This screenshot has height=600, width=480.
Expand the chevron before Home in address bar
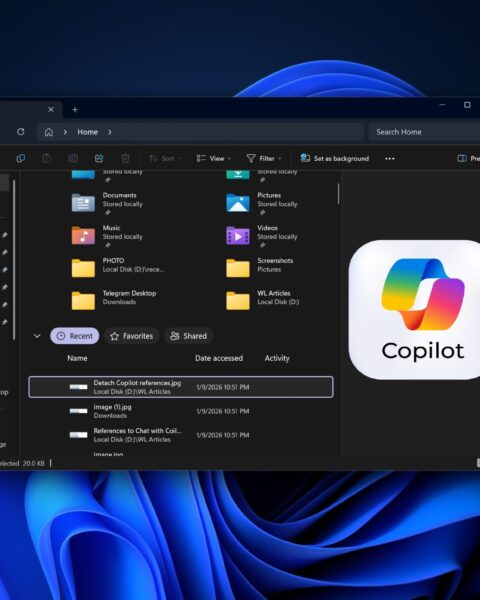coord(65,132)
